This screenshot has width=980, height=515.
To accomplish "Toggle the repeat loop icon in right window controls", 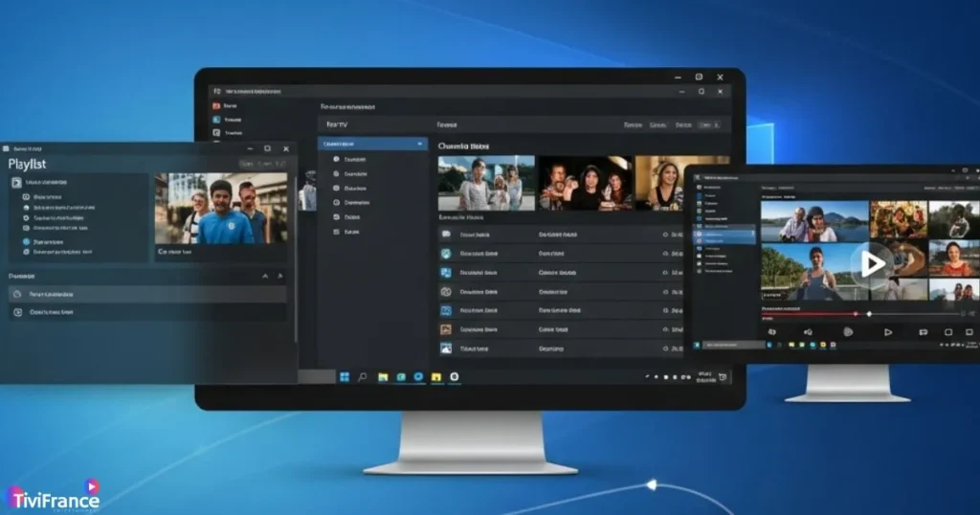I will [924, 332].
